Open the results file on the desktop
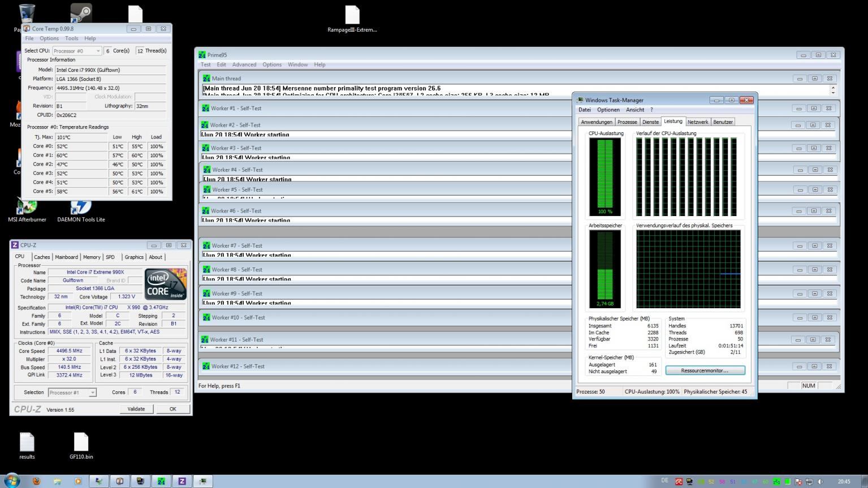This screenshot has height=488, width=868. coord(27,446)
